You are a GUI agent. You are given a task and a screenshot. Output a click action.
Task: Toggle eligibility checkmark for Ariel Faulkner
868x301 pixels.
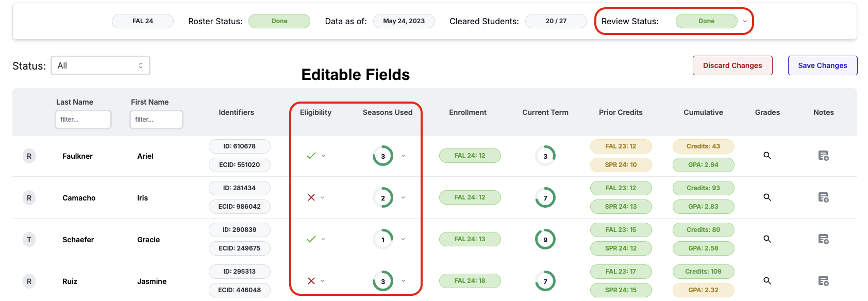tap(311, 156)
